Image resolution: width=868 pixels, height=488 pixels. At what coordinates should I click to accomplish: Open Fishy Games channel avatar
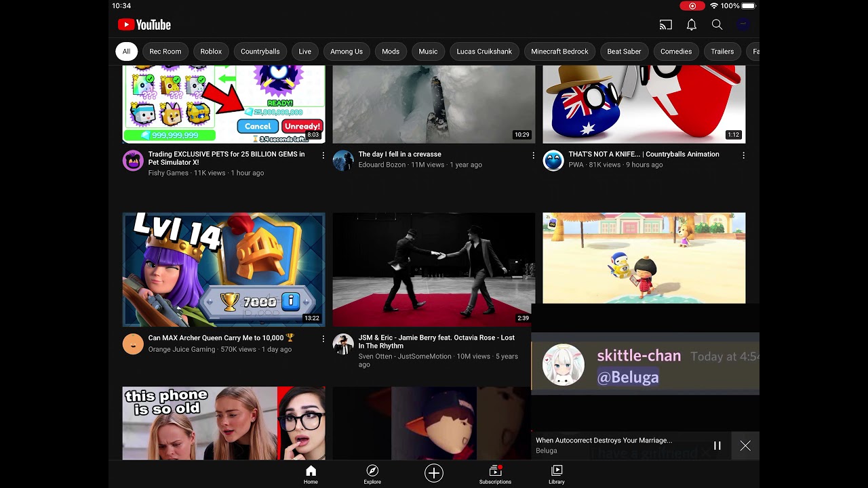click(x=133, y=161)
